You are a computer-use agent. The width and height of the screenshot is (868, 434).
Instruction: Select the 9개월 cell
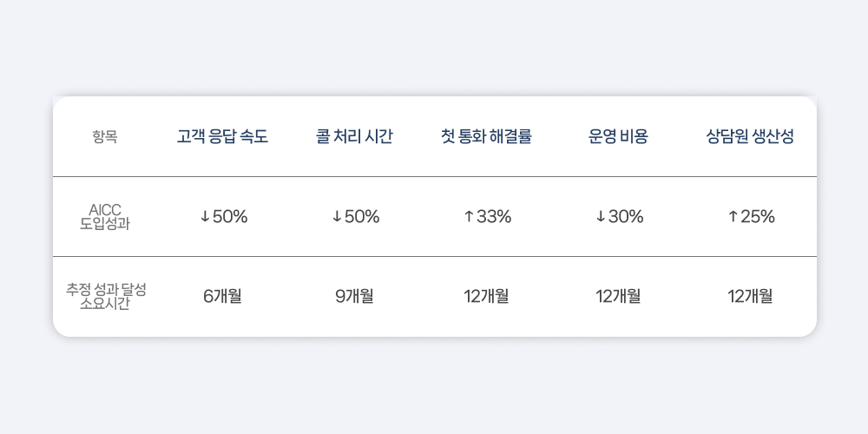pyautogui.click(x=354, y=296)
